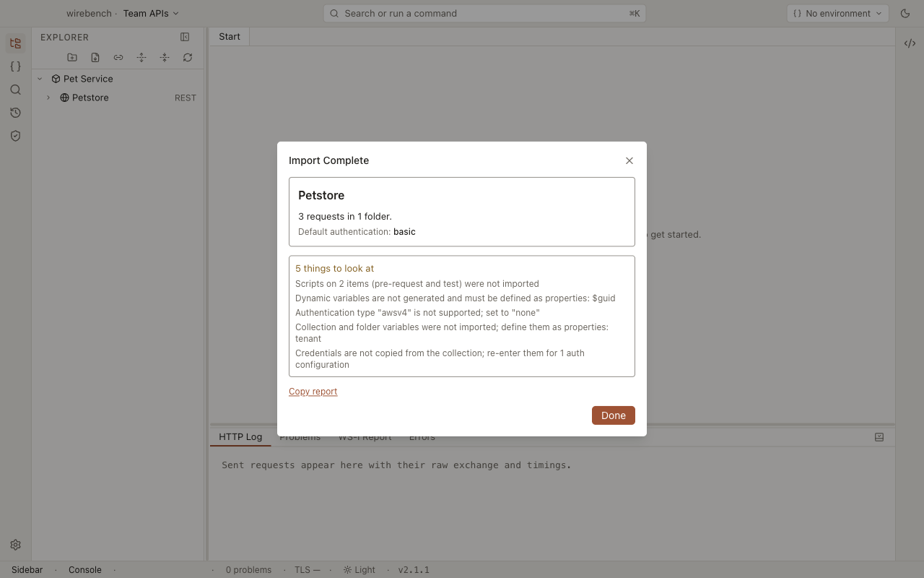
Task: Select the Start tab
Action: (230, 36)
